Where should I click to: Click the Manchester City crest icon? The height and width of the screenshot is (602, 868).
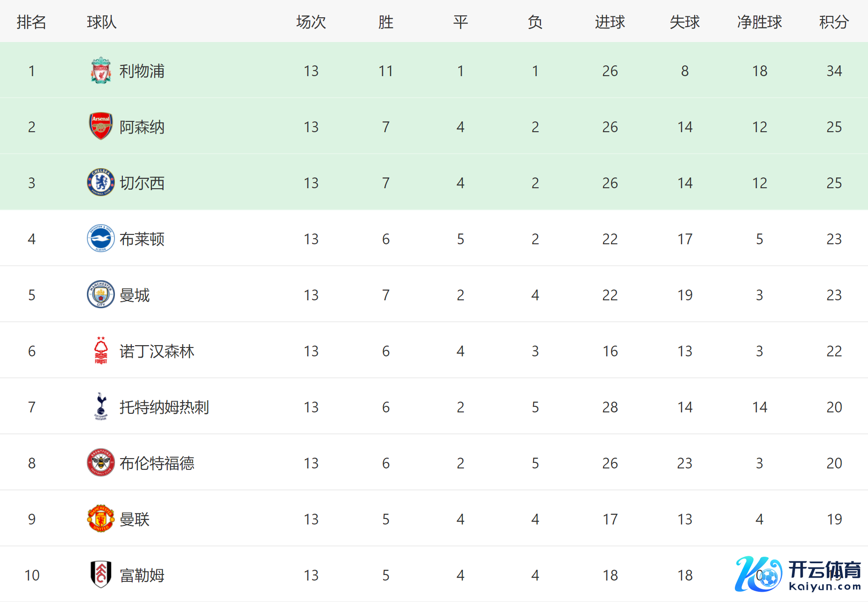tap(100, 294)
